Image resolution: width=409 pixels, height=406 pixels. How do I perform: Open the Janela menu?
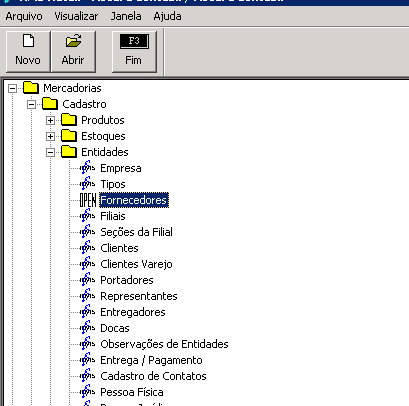click(x=126, y=16)
